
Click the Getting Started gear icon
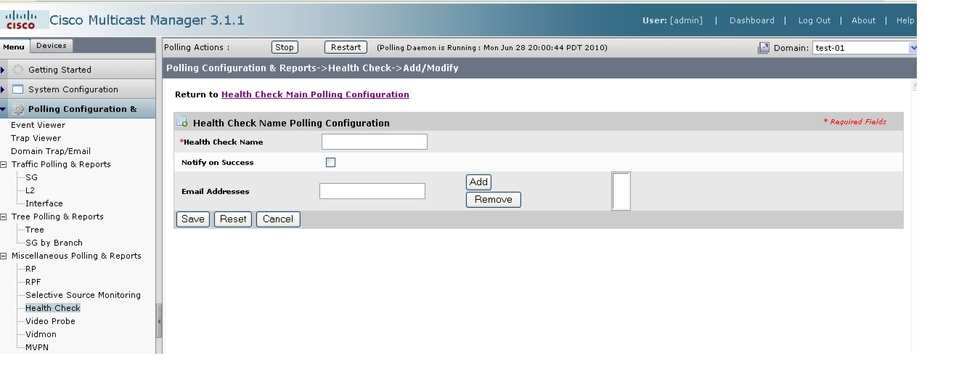[x=18, y=70]
